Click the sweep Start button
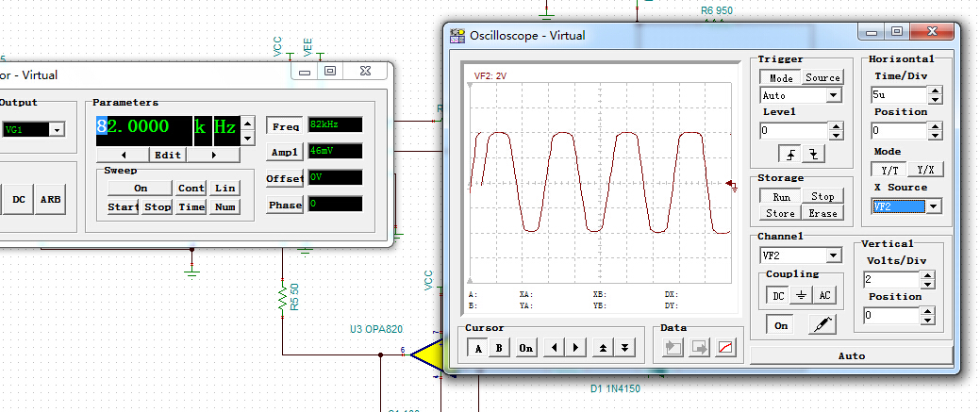 tap(124, 206)
